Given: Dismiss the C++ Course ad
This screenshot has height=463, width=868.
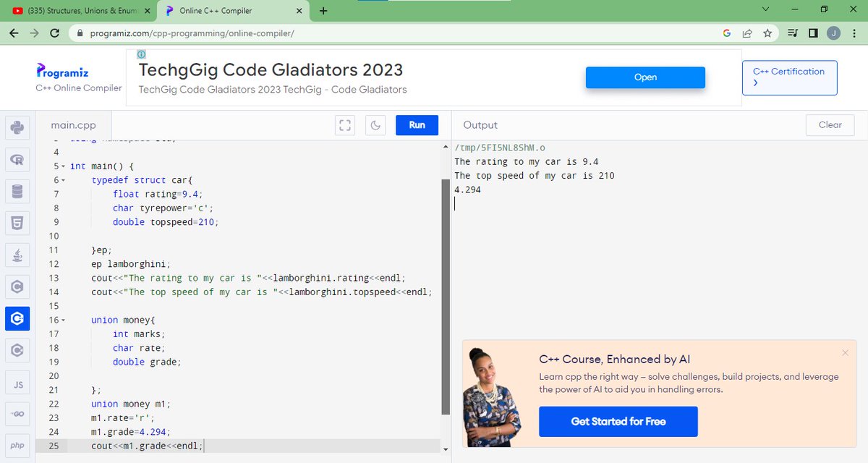Looking at the screenshot, I should coord(845,352).
